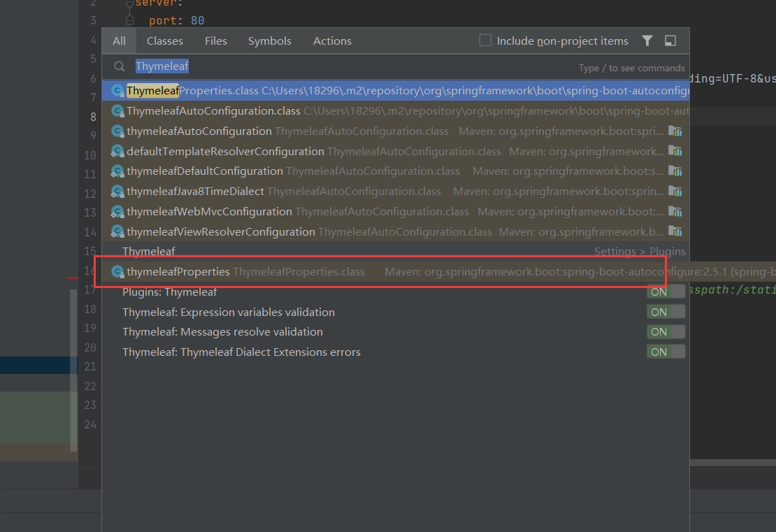Select thymeleafProperties symbol result

point(396,272)
